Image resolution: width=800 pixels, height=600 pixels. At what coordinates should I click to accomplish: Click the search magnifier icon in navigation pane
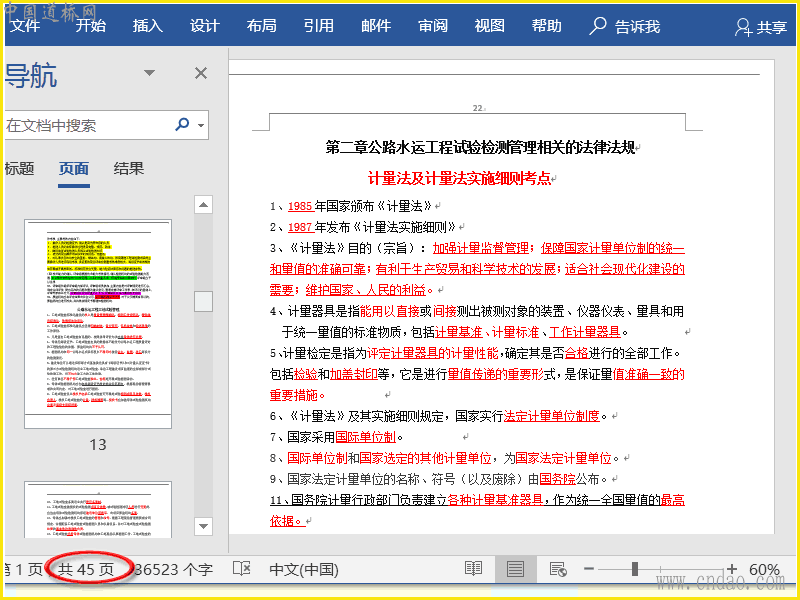pyautogui.click(x=182, y=125)
